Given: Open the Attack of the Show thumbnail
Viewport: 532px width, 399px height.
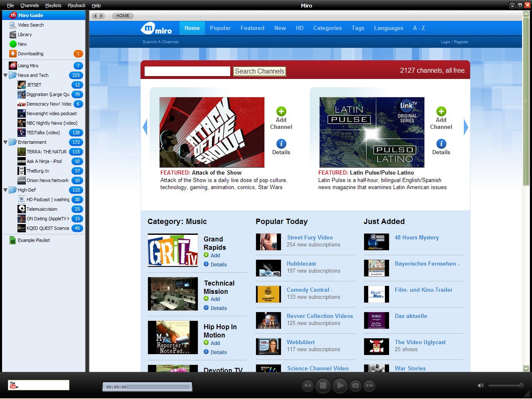Looking at the screenshot, I should point(212,132).
